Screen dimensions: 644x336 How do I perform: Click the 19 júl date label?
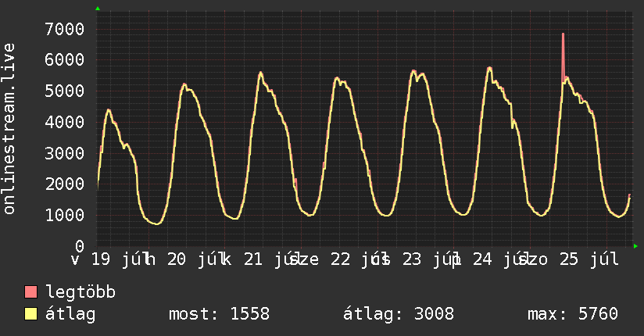click(x=119, y=259)
